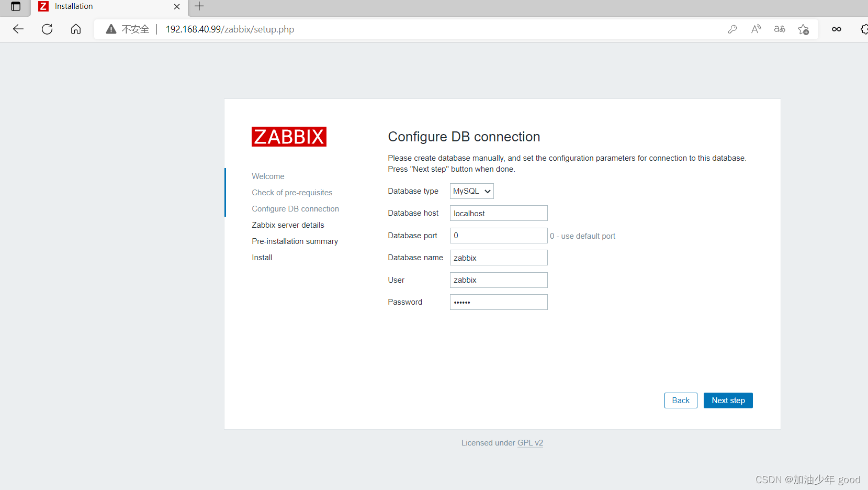Click the Database name label
This screenshot has width=868, height=490.
point(415,258)
